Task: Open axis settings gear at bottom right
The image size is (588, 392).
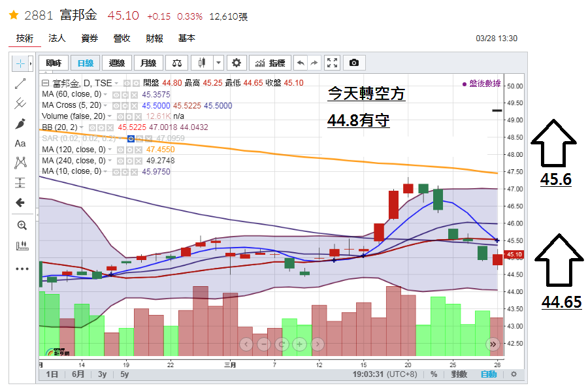Action: point(514,374)
